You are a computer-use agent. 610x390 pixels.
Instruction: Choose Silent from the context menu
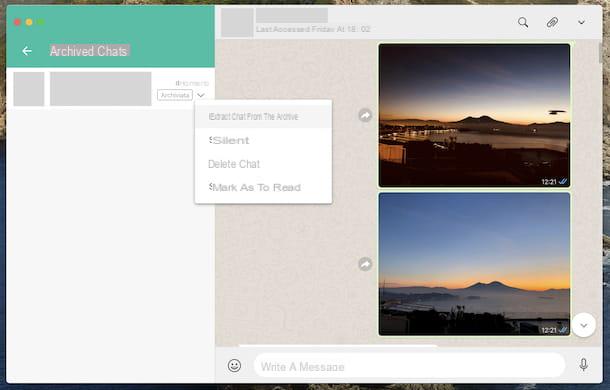pyautogui.click(x=263, y=141)
